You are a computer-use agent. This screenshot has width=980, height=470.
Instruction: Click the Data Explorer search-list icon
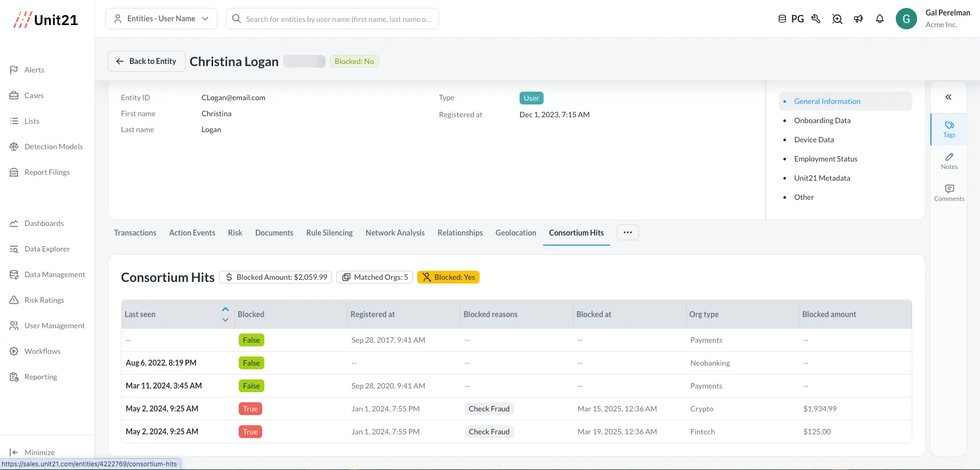tap(14, 249)
